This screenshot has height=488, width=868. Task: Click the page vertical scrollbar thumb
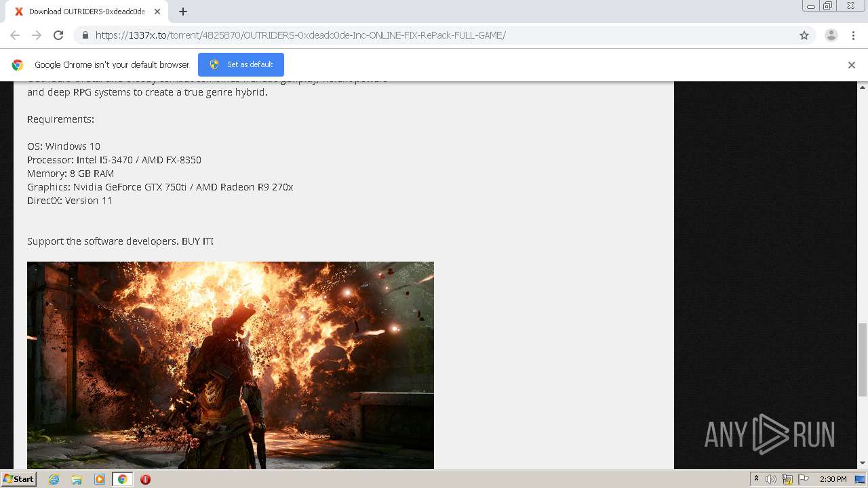863,359
